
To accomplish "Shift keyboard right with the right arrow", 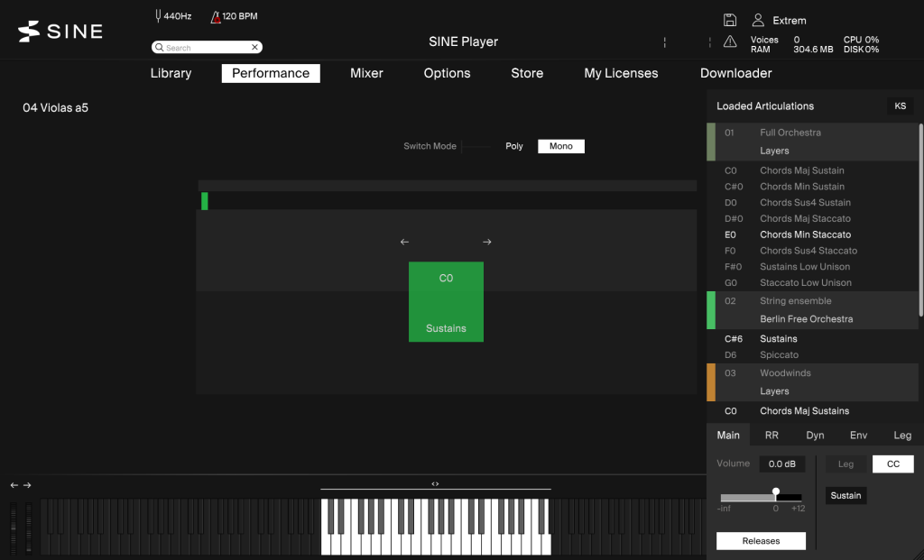I will (x=27, y=485).
